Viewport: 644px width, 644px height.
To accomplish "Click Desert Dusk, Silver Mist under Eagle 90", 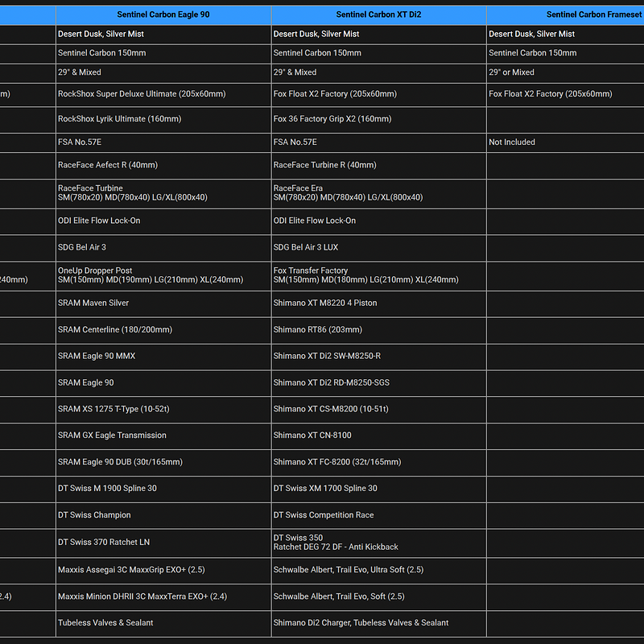I will pos(163,35).
